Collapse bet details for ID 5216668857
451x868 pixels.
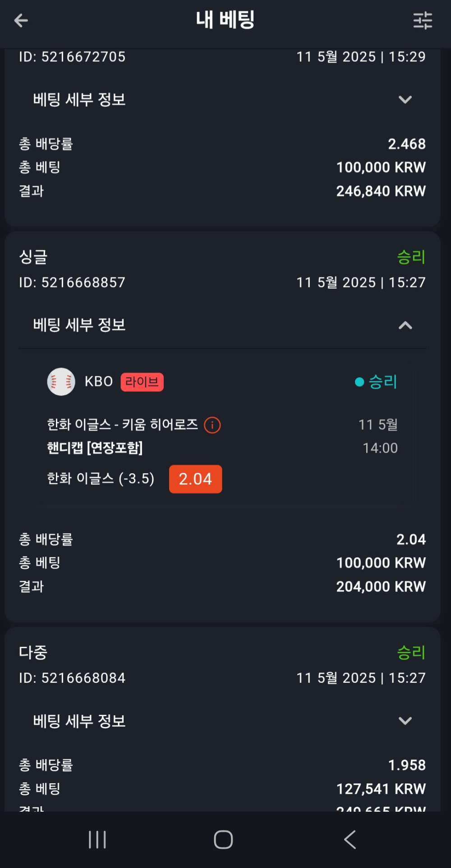coord(405,325)
